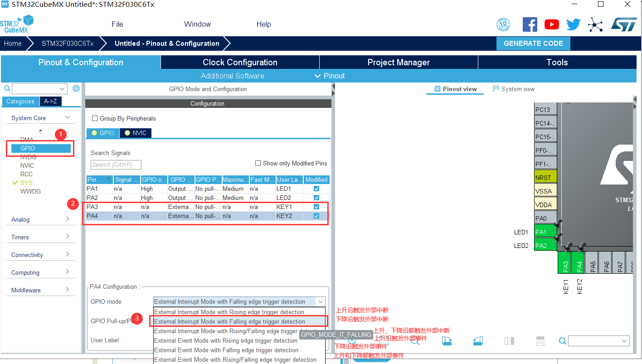Switch to the Clock Configuration tab
Viewport: 642px width, 364px height.
pos(240,62)
